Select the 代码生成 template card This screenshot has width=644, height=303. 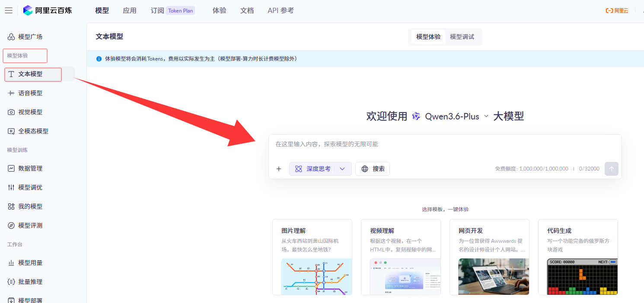pos(578,257)
